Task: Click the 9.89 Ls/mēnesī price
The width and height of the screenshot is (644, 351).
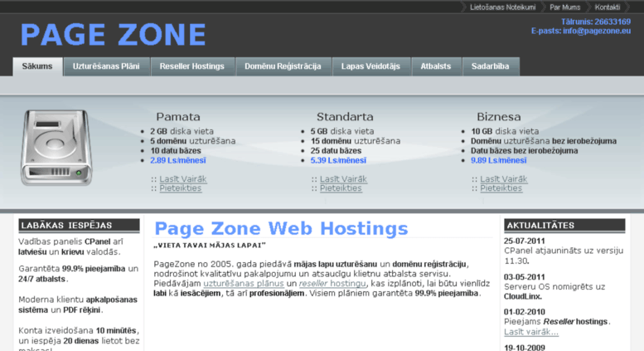Action: click(499, 160)
